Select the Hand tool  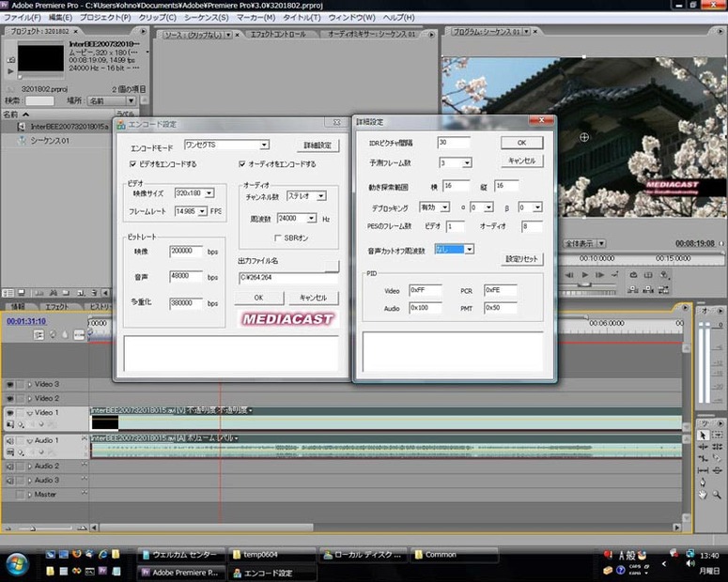[703, 495]
